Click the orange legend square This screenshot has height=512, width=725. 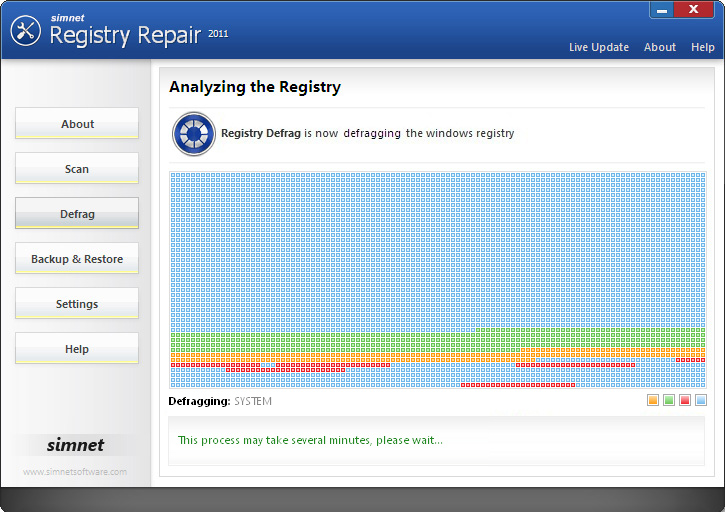pos(653,401)
